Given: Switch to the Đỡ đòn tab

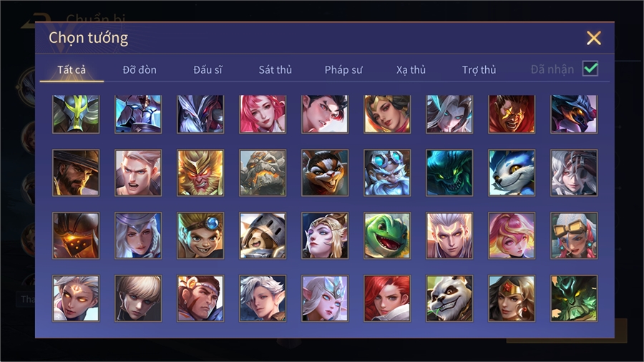Looking at the screenshot, I should click(x=140, y=70).
